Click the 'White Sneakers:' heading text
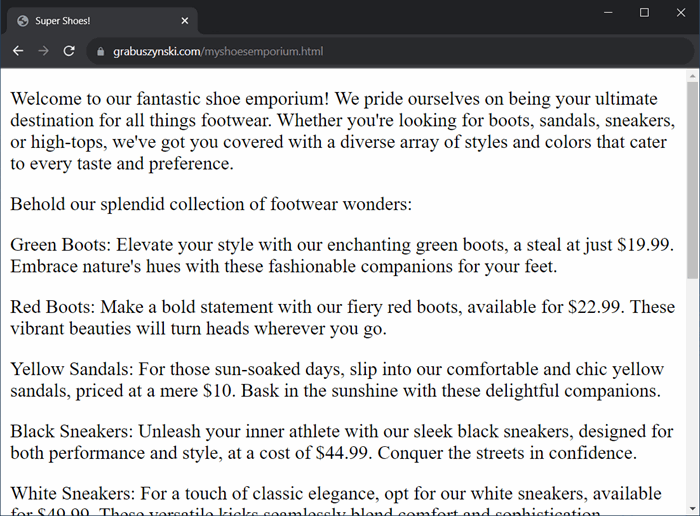 coord(73,494)
